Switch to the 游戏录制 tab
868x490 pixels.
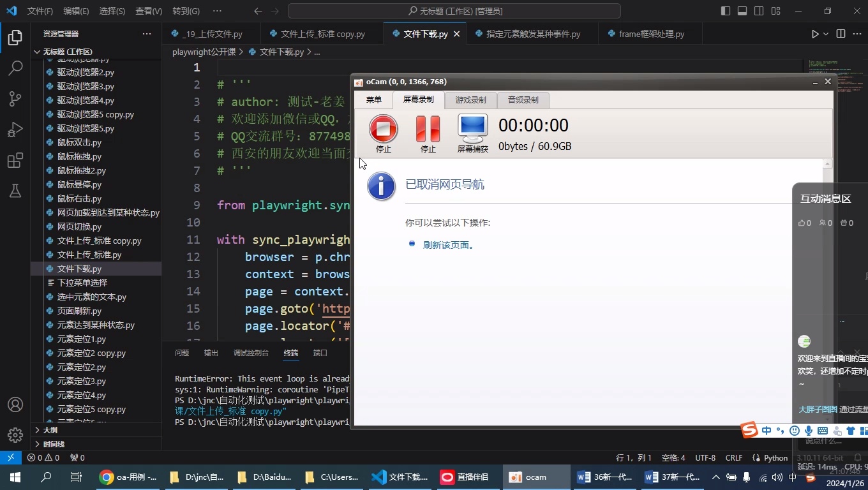tap(470, 100)
